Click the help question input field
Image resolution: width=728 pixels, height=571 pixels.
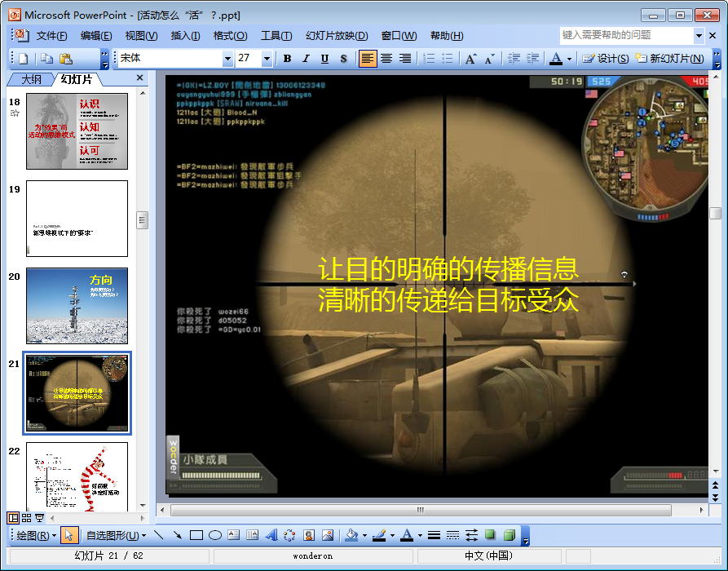pos(627,35)
